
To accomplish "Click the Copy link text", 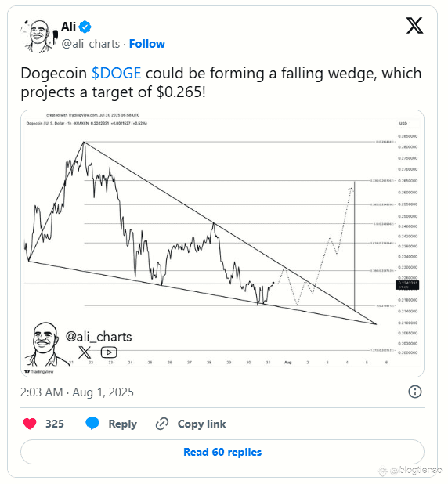I will click(201, 424).
